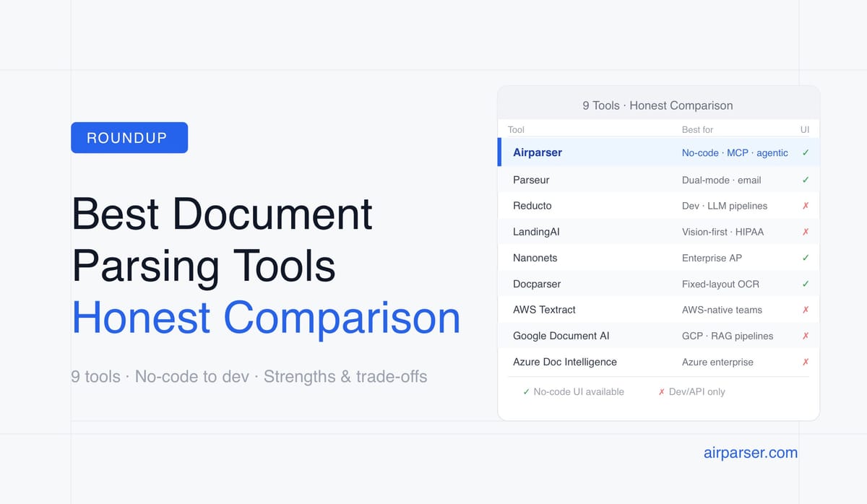Click the 'AWS-native teams' cell

tap(722, 310)
